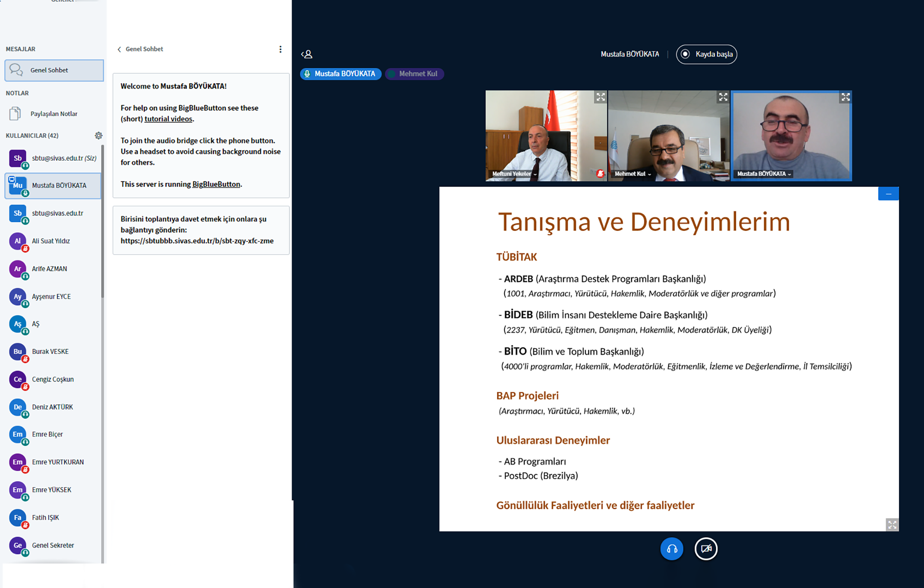Select Genel Sohbet in Mesajlar
924x588 pixels.
(x=54, y=70)
